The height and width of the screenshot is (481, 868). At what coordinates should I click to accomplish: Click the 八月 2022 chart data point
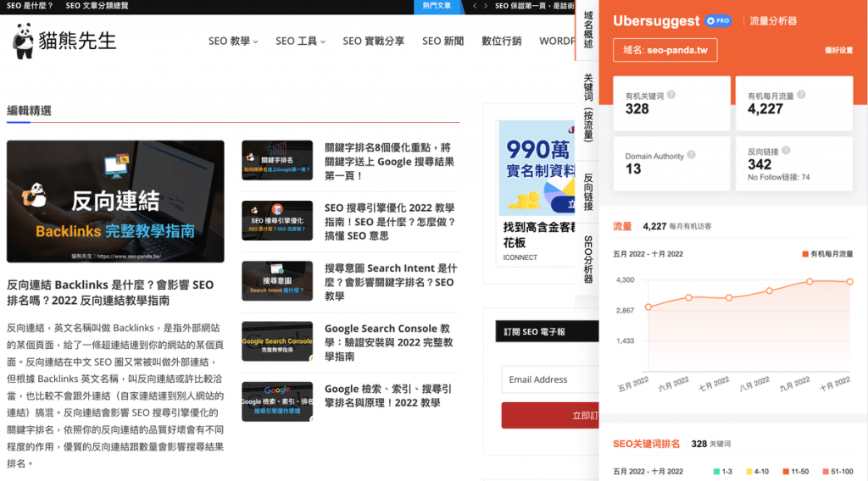coord(770,290)
